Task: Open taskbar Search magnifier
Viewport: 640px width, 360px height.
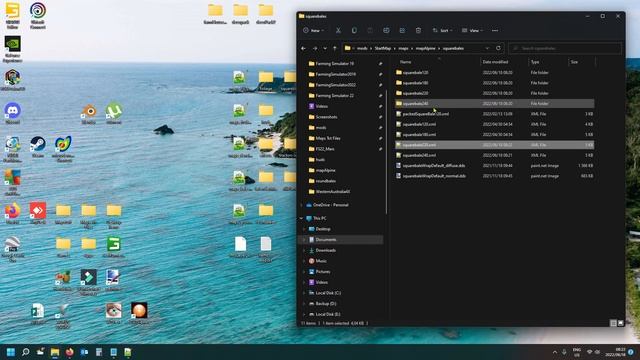Action: [25, 352]
